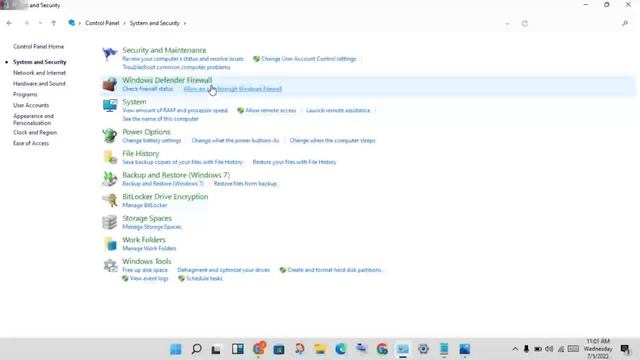Click Schedule tasks link

click(204, 278)
